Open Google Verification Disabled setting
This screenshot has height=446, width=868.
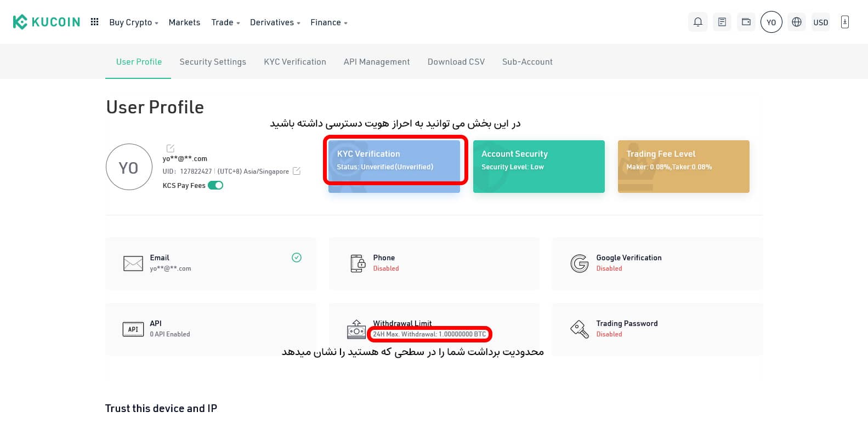point(657,264)
